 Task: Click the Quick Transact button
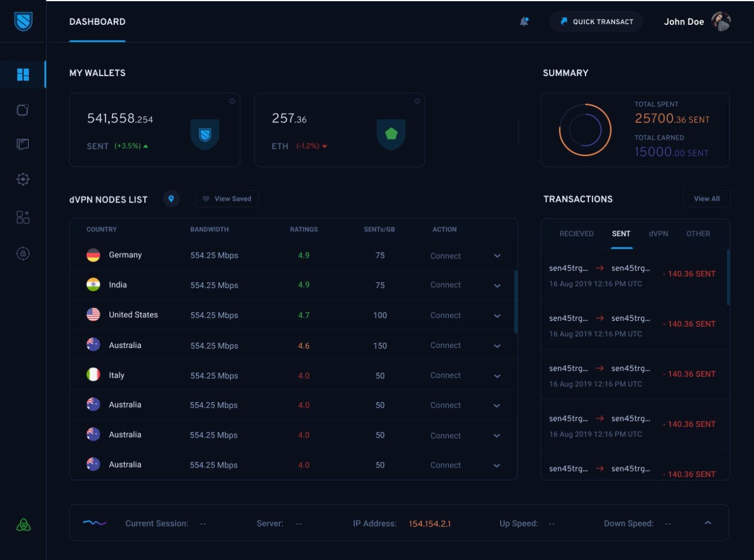pyautogui.click(x=596, y=21)
